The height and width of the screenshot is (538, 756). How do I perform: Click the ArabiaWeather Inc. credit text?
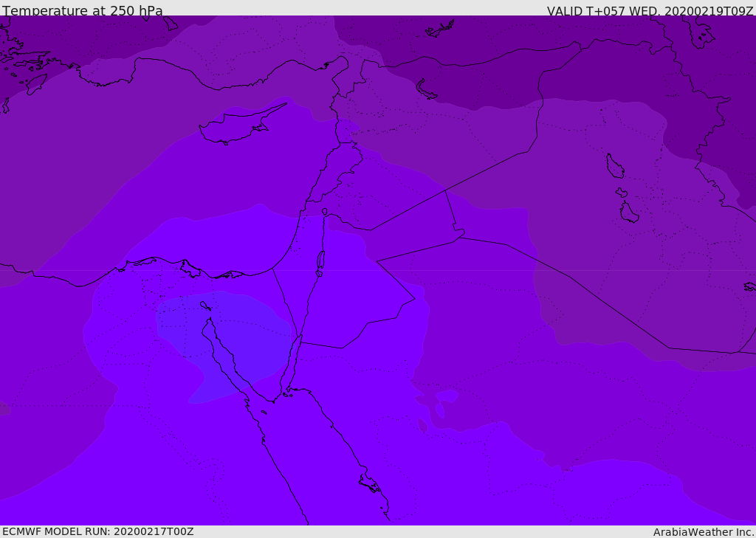(704, 531)
